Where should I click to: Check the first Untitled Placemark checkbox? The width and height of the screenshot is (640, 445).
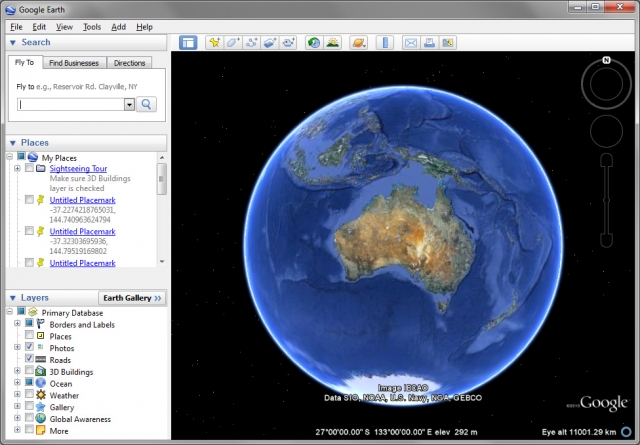29,199
